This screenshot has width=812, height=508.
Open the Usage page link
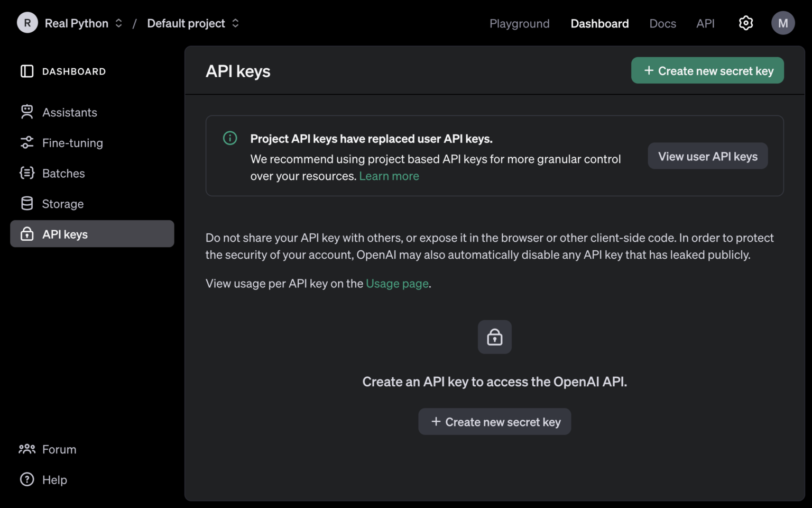(x=397, y=284)
